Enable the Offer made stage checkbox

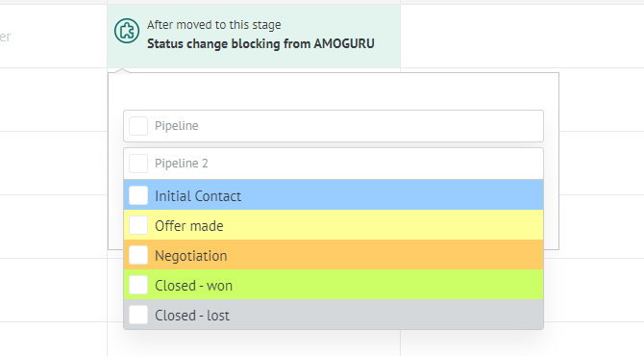[x=138, y=225]
